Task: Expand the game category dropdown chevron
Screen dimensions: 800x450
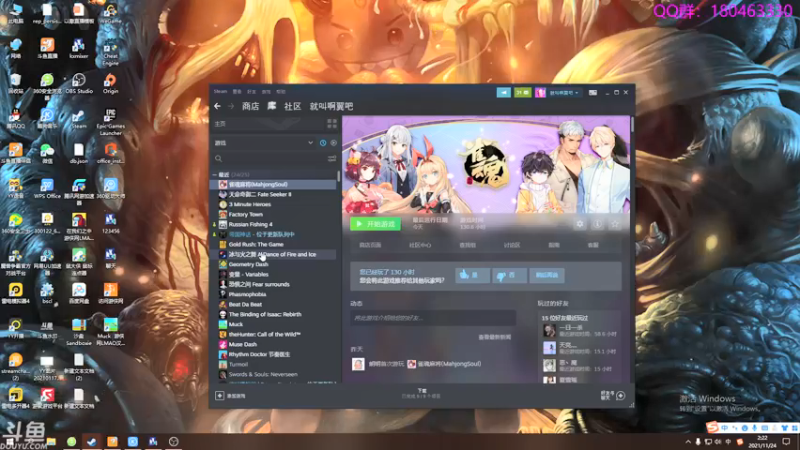Action: [x=310, y=143]
